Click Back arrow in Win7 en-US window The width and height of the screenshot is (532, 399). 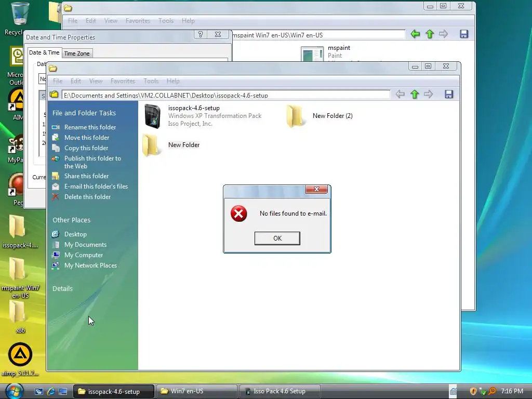(x=415, y=34)
